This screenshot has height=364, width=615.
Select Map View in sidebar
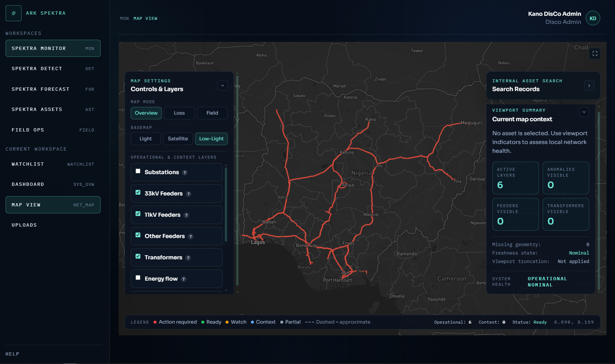click(53, 205)
